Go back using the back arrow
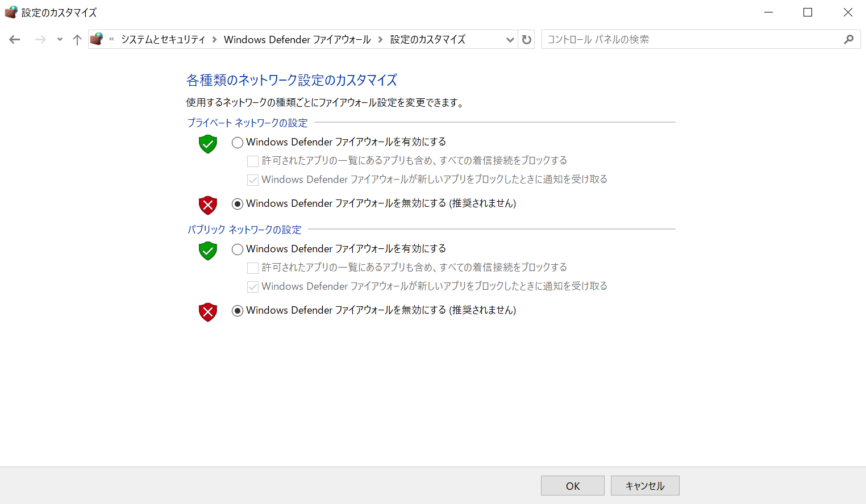 point(15,40)
